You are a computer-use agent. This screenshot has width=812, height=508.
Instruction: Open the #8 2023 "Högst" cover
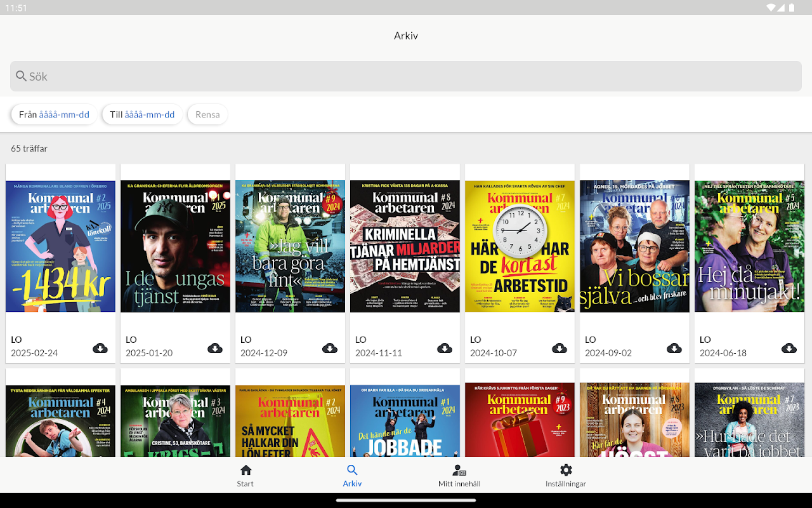click(635, 420)
